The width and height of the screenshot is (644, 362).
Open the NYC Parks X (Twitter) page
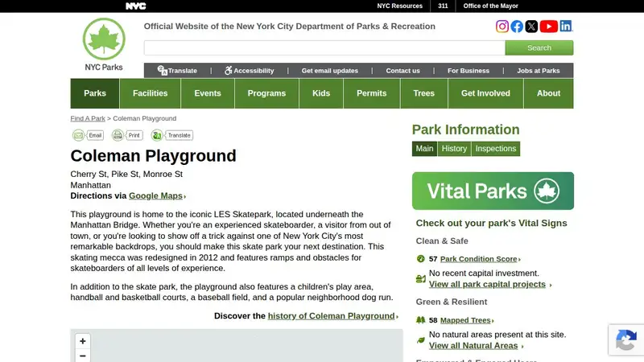[x=531, y=27]
